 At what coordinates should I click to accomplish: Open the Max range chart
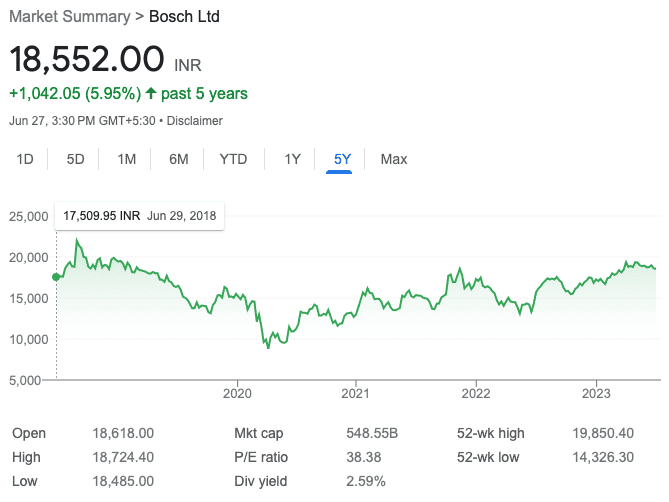pos(393,159)
